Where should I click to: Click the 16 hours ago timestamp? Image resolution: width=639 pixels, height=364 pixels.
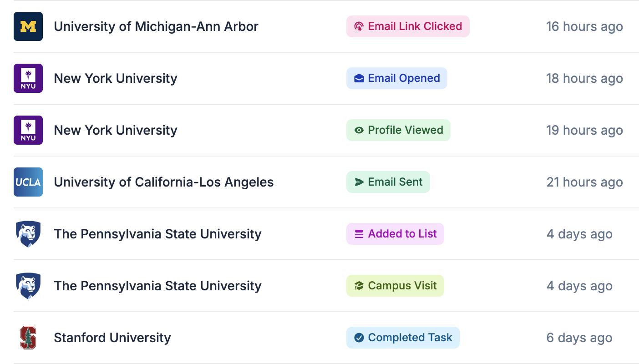tap(584, 26)
